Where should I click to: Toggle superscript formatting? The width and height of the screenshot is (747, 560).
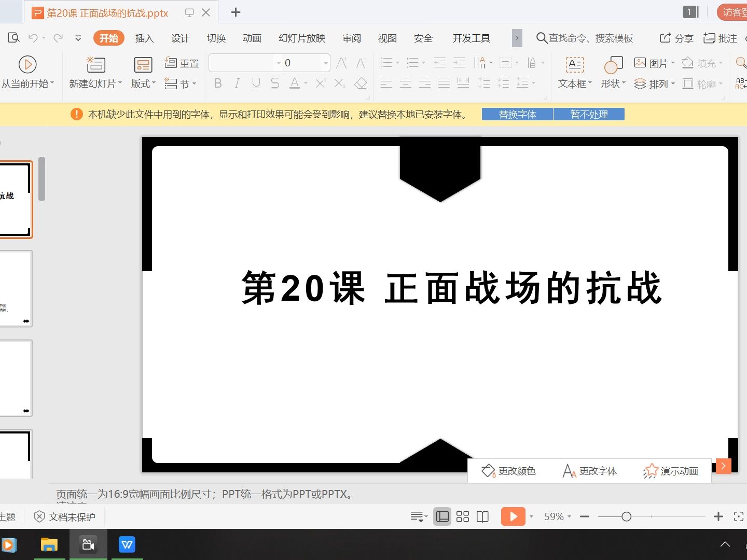[x=321, y=83]
